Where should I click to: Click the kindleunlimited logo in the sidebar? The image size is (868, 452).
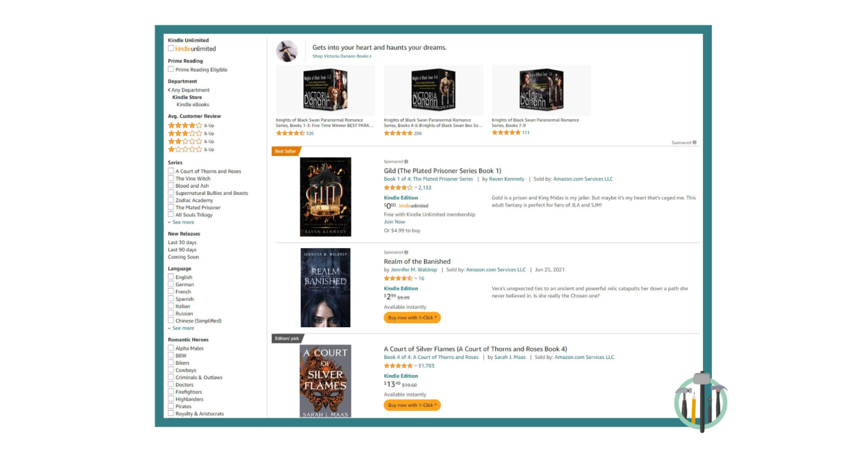194,49
